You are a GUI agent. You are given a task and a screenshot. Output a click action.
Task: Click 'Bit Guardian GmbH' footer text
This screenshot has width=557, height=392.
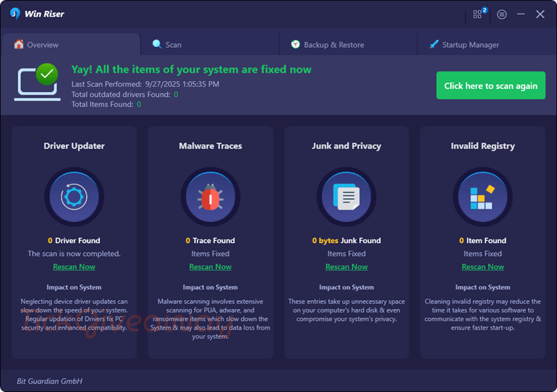tap(49, 381)
